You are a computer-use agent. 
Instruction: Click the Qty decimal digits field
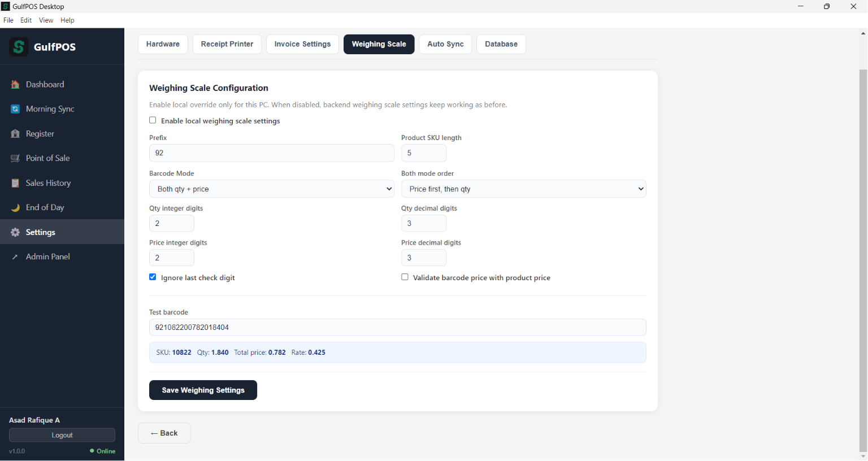click(x=424, y=223)
